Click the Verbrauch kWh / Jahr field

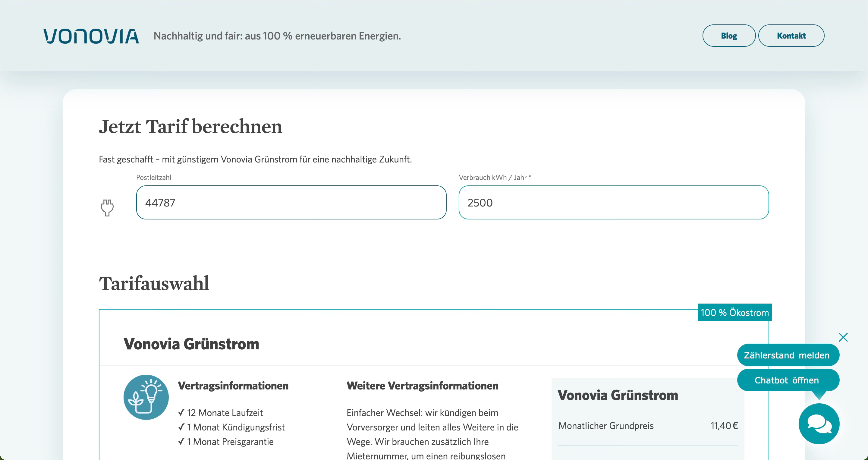pos(613,202)
